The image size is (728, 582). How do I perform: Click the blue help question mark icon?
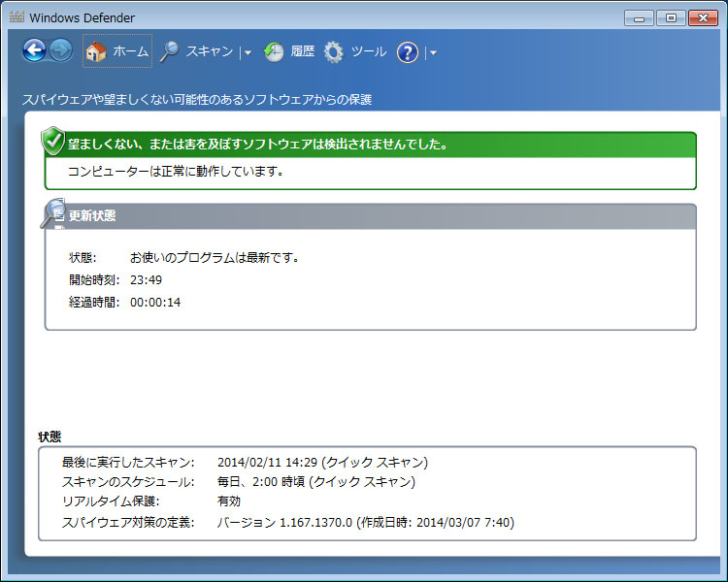click(x=407, y=52)
